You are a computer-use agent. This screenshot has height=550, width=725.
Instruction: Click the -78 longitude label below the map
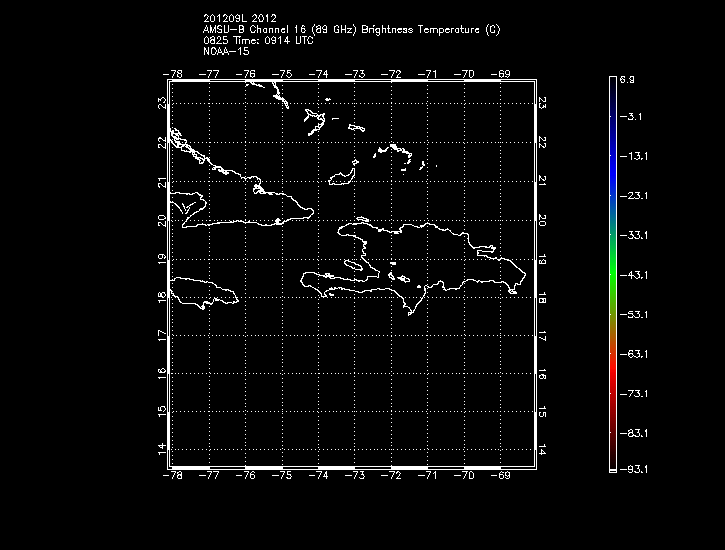tap(173, 475)
